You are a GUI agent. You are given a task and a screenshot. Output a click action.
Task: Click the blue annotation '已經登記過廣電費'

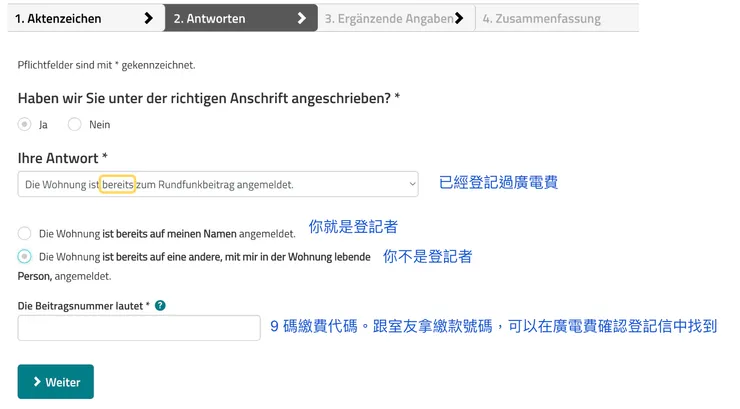click(x=498, y=182)
